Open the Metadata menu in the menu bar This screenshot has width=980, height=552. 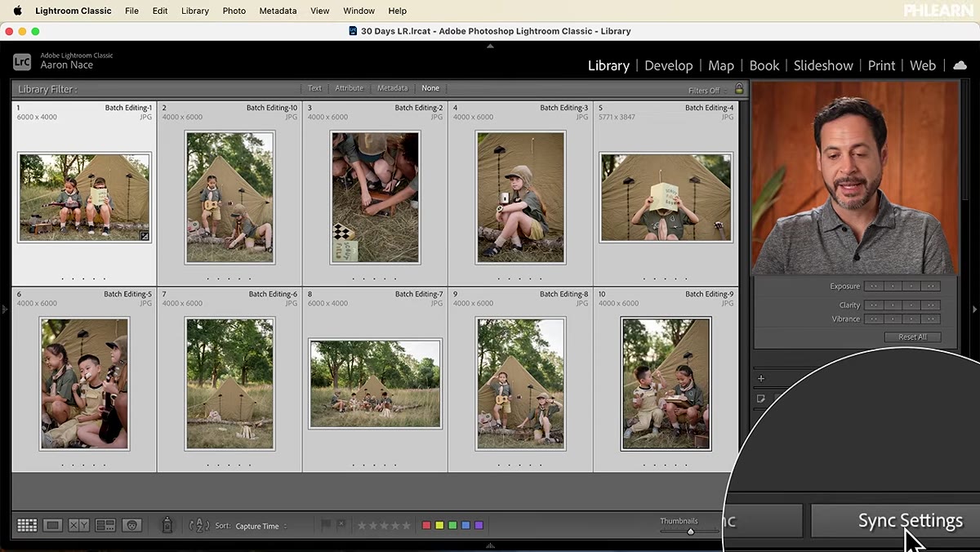point(278,11)
